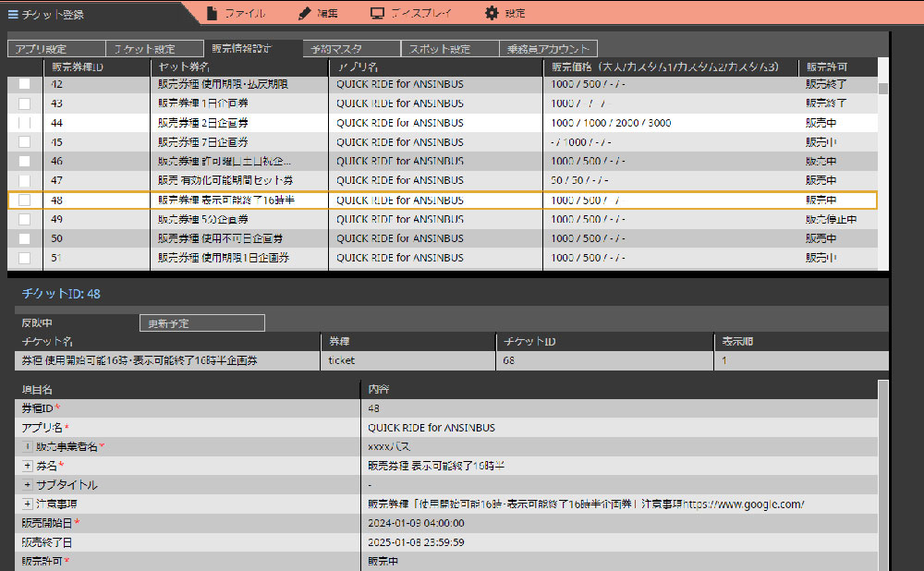Image resolution: width=924 pixels, height=571 pixels.
Task: Click 販売券種 表示可能終了16時半 in the table
Action: [226, 200]
